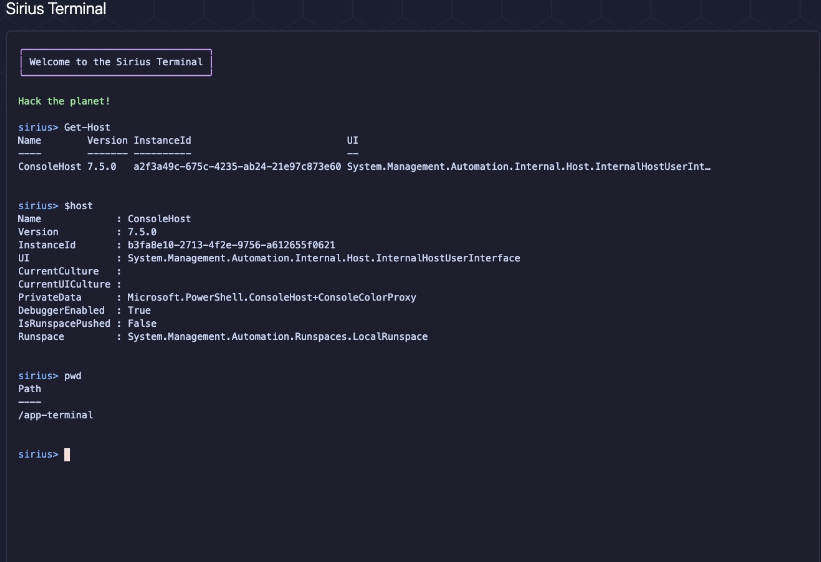Click the /app-terminal path output

(56, 414)
